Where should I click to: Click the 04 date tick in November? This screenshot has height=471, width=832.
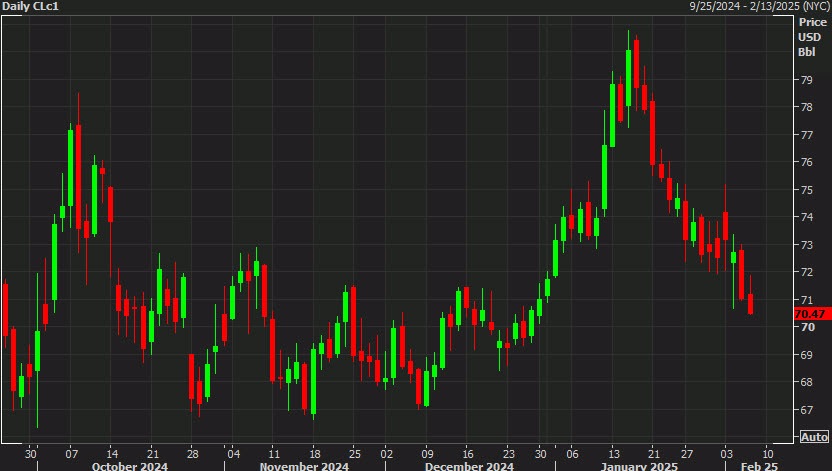[x=233, y=454]
